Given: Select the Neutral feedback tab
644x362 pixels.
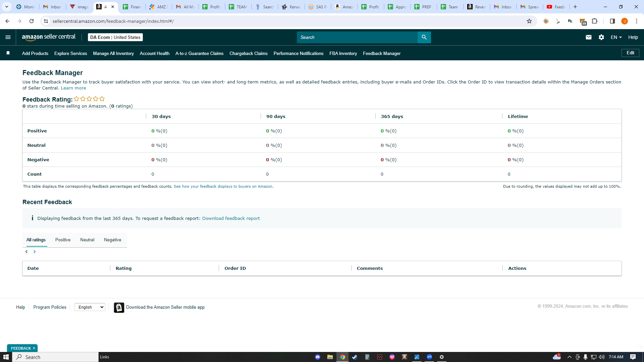Looking at the screenshot, I should (x=87, y=240).
